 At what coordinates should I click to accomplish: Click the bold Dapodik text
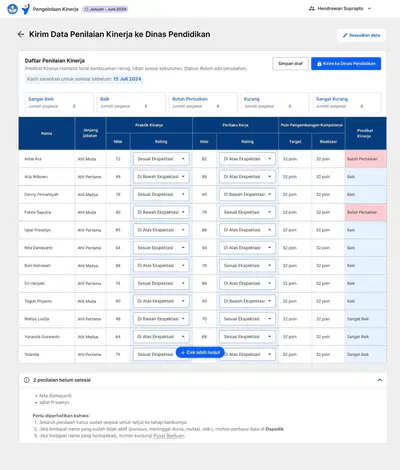pos(274,429)
